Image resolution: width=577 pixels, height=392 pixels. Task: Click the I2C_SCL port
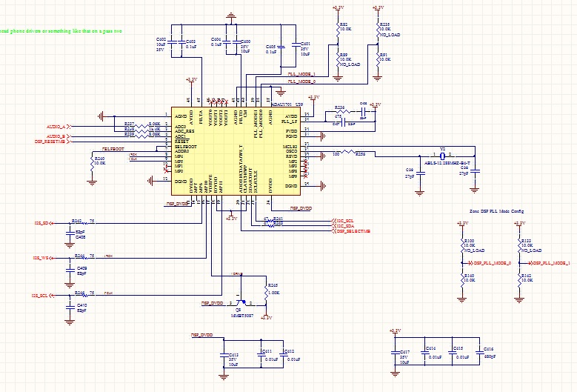[x=343, y=221]
